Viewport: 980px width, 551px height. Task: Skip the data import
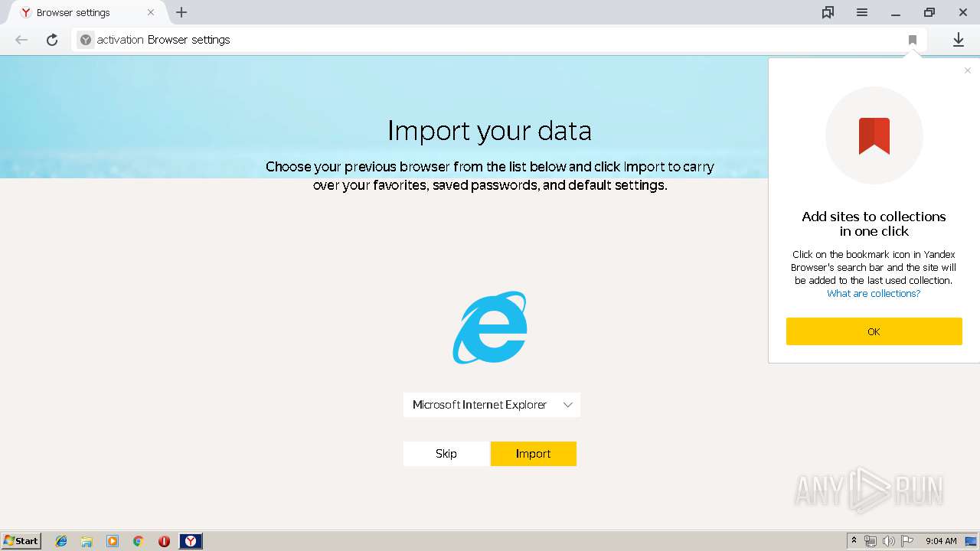[446, 454]
